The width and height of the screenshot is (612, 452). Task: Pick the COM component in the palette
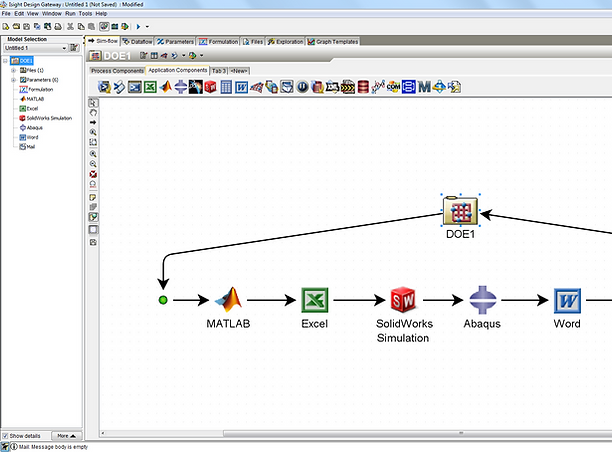(x=393, y=87)
